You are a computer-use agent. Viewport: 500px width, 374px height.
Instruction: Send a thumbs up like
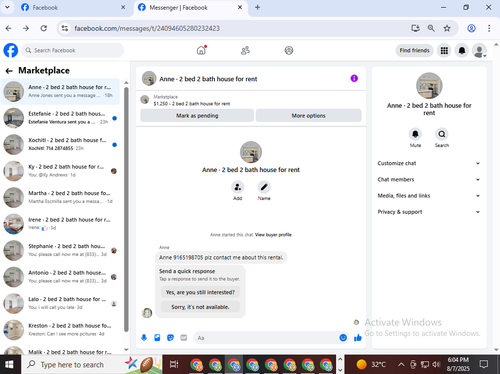pos(358,338)
